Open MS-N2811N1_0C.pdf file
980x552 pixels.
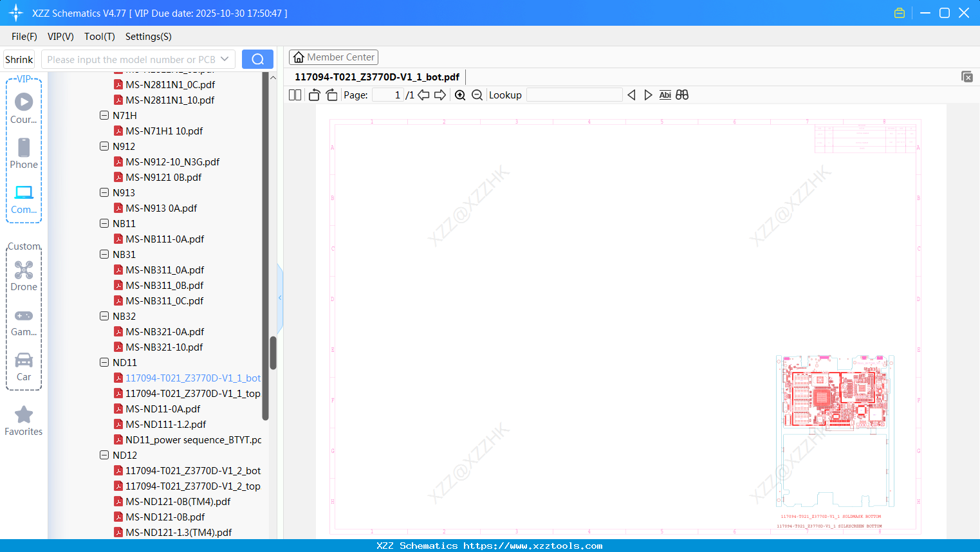[170, 85]
